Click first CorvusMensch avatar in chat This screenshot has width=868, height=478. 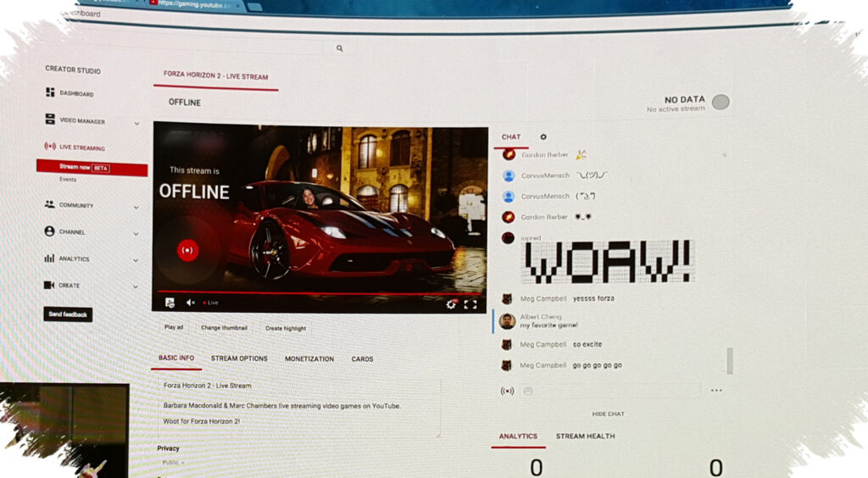[x=509, y=175]
